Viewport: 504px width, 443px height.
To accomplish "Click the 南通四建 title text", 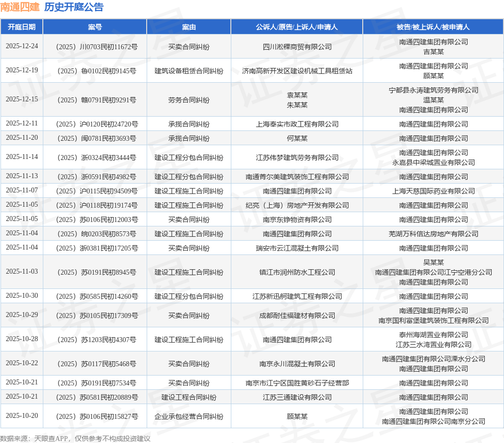I will coord(20,7).
